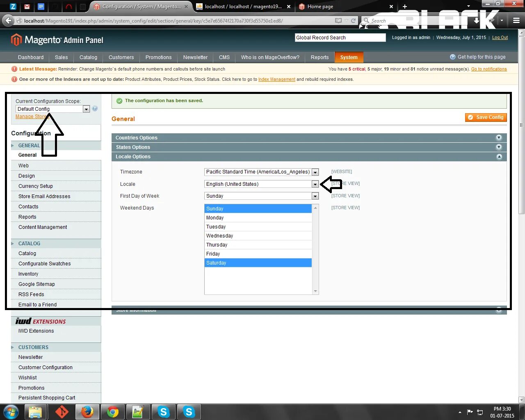Click the Save Config button
This screenshot has height=420, width=525.
486,117
